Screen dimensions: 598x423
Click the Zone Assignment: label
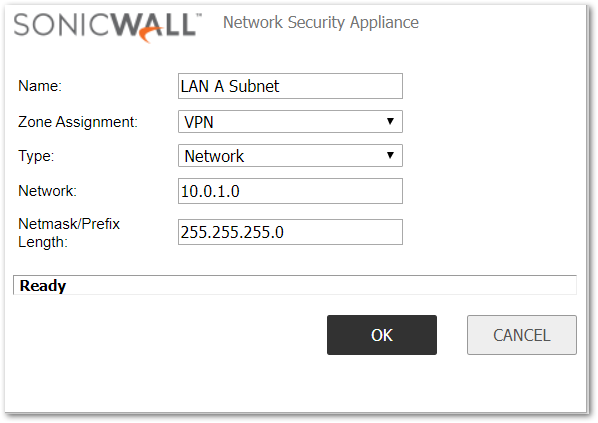pyautogui.click(x=78, y=122)
